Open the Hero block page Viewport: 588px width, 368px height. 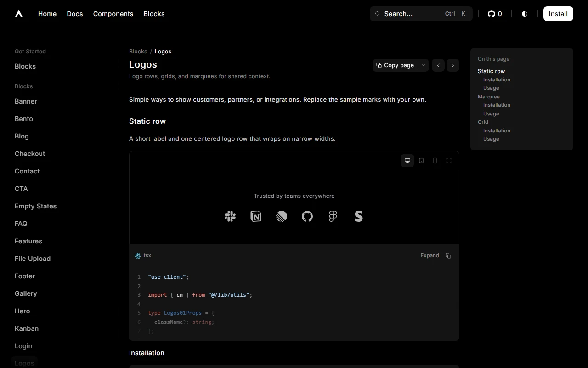click(22, 311)
